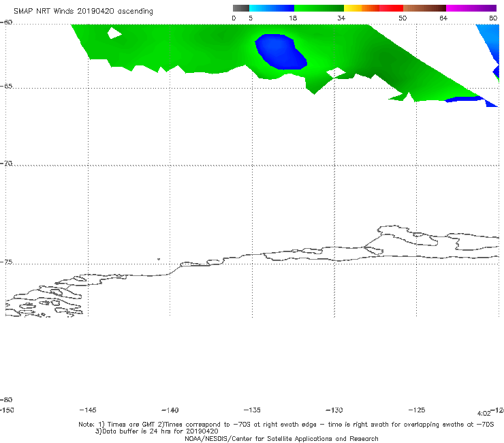The height and width of the screenshot is (443, 504).
Task: Click the longitude label "-125"
Action: click(x=417, y=410)
